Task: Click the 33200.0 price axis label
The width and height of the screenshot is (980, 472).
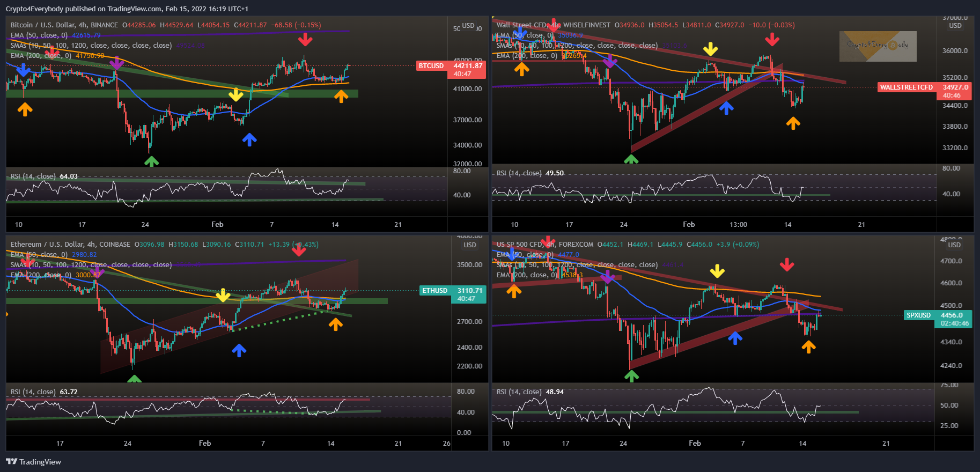Action: 955,148
